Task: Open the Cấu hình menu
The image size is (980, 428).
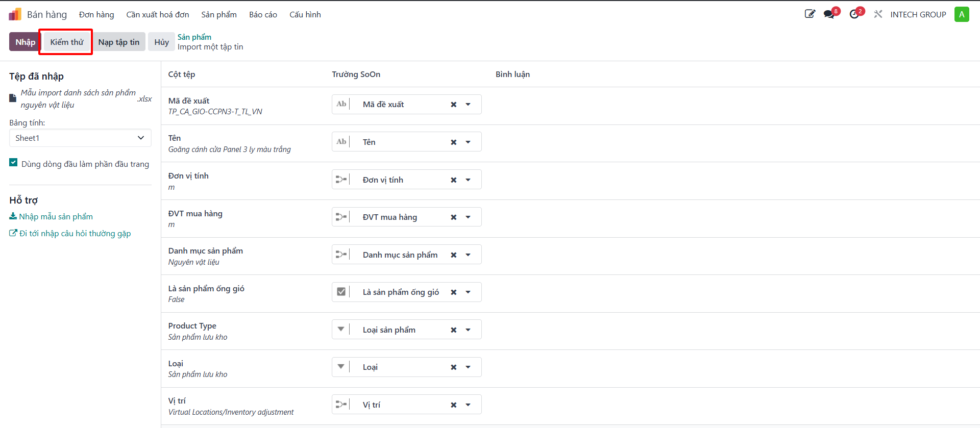Action: point(305,14)
